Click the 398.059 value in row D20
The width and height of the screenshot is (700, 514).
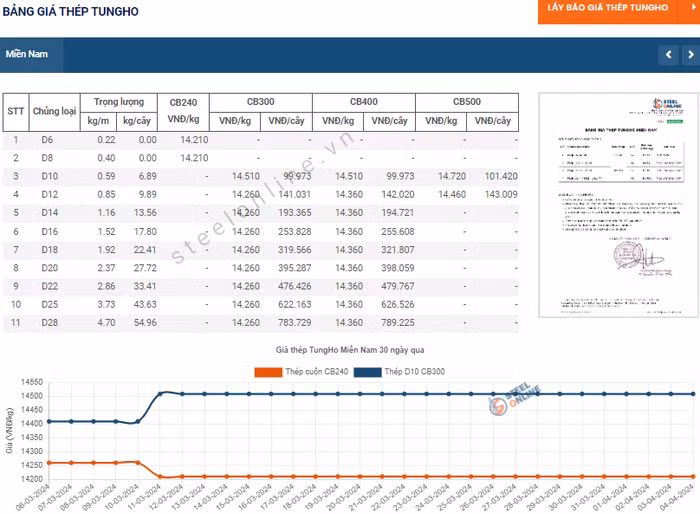click(398, 268)
